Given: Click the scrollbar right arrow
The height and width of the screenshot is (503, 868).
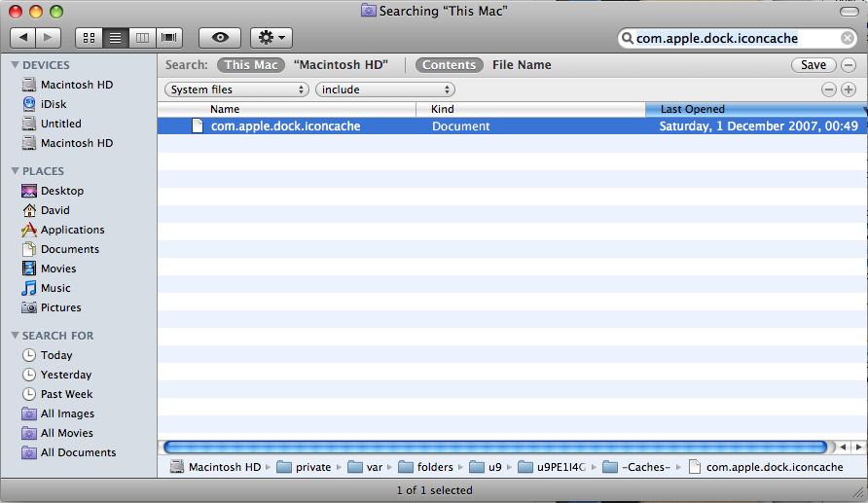Looking at the screenshot, I should coord(858,447).
